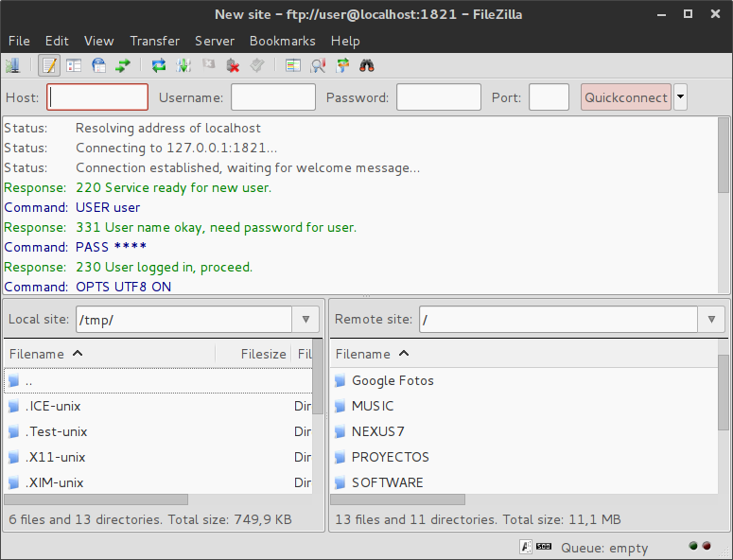Click the ASCII/auto transfer type status icon
Screen dimensions: 733x560
(x=526, y=547)
